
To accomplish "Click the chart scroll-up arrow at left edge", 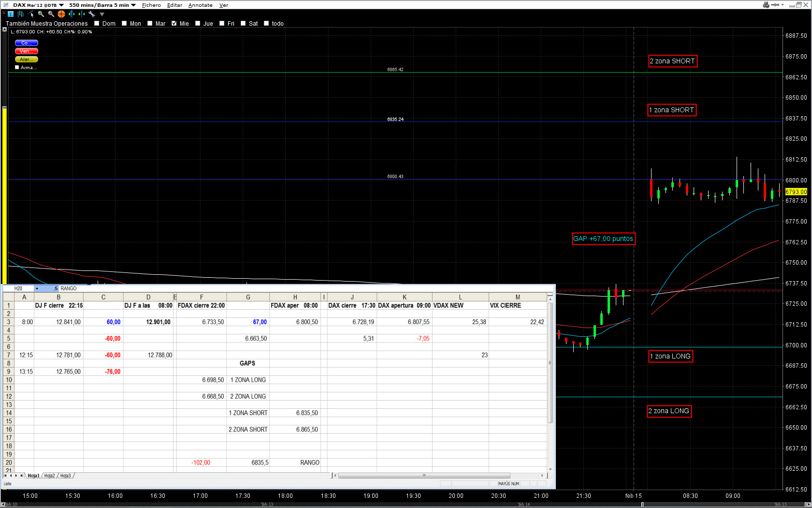I will pos(4,30).
